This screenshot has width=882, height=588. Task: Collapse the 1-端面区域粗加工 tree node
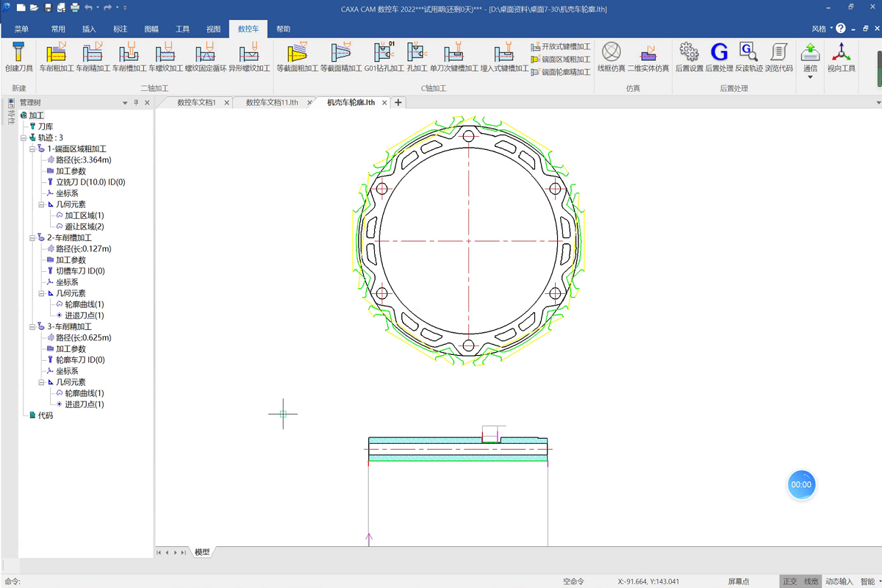click(32, 149)
